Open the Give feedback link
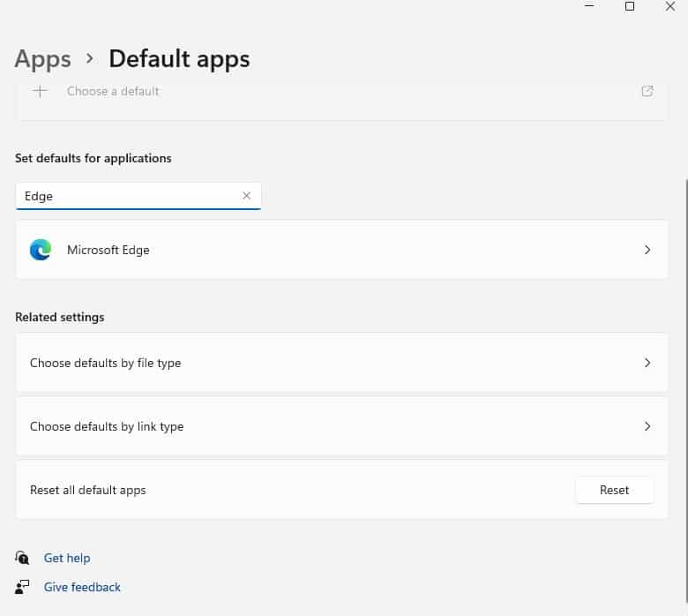688x616 pixels. (x=82, y=587)
